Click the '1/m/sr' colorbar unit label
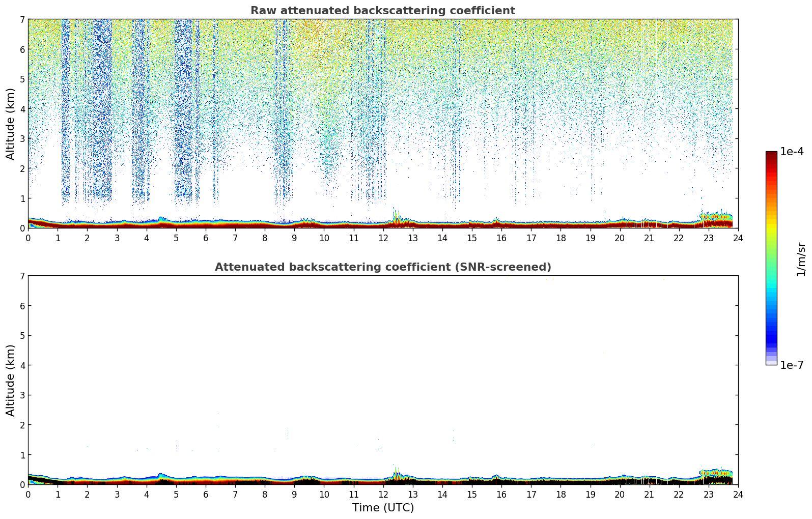This screenshot has height=519, width=812. pyautogui.click(x=801, y=258)
